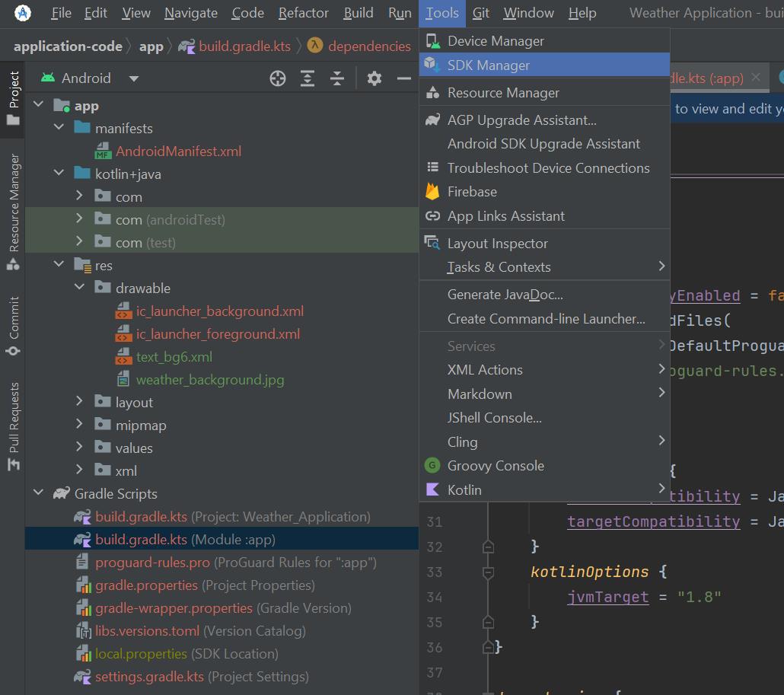Click the locate target icon in Project panel
784x695 pixels.
pyautogui.click(x=278, y=78)
